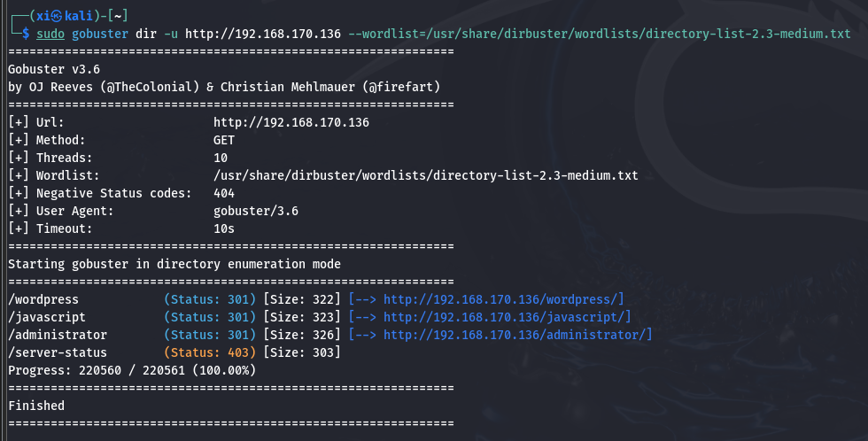
Task: Click the /server-status result entry
Action: tap(58, 352)
